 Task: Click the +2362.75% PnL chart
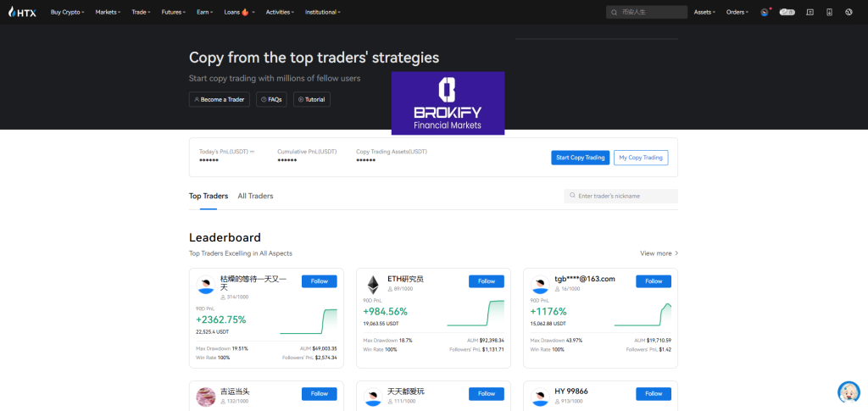tap(309, 321)
